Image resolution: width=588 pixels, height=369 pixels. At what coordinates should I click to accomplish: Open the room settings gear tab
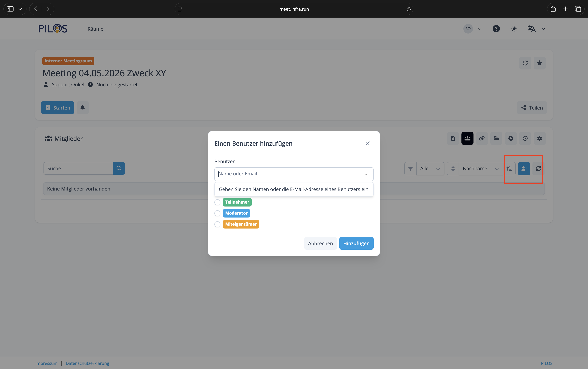540,138
